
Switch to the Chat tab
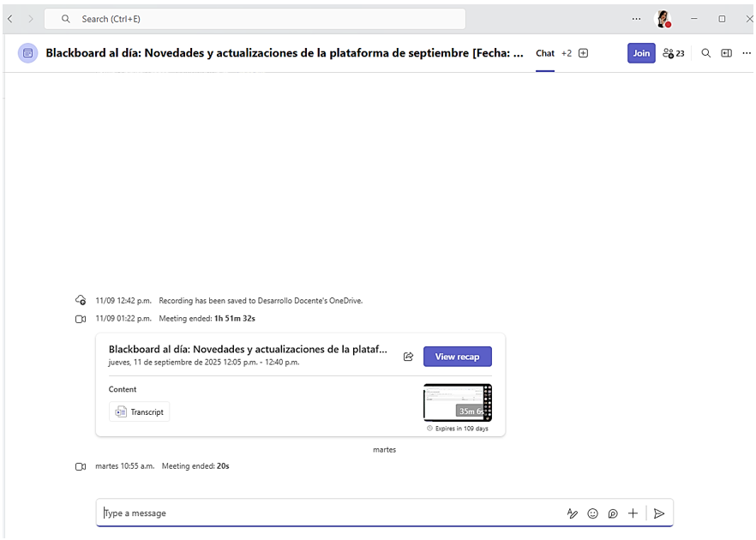coord(545,53)
